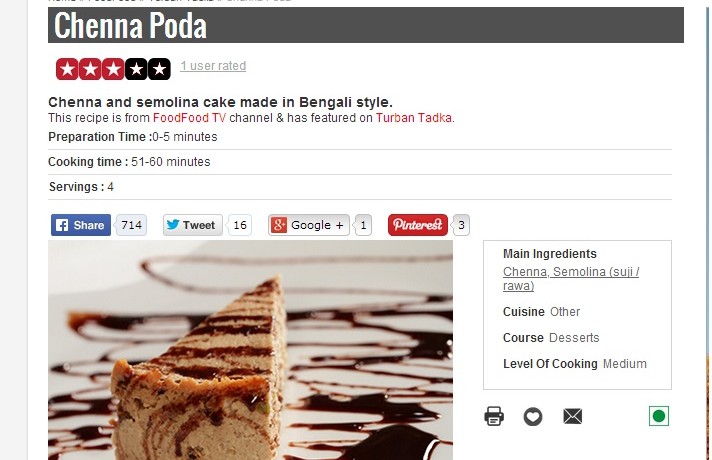Open the Turban Tadka link
The height and width of the screenshot is (460, 712).
pos(414,118)
